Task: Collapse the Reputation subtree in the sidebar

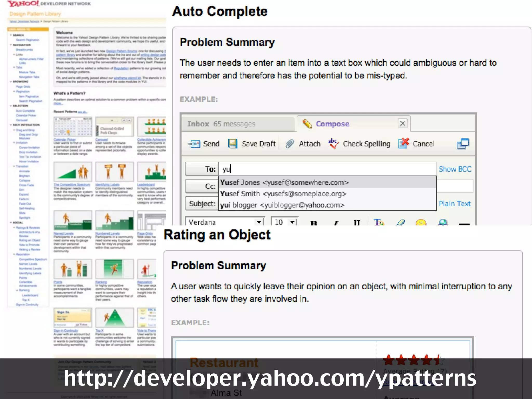Action: pyautogui.click(x=14, y=254)
